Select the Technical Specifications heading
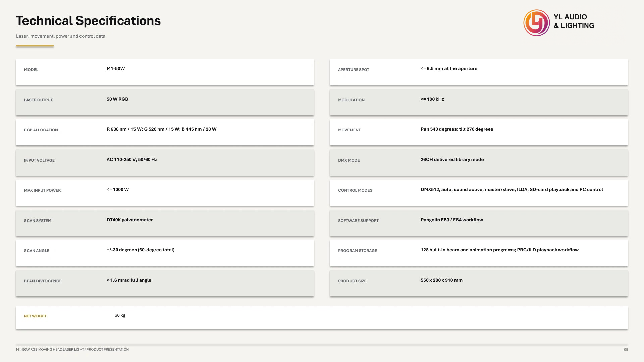 [x=88, y=21]
